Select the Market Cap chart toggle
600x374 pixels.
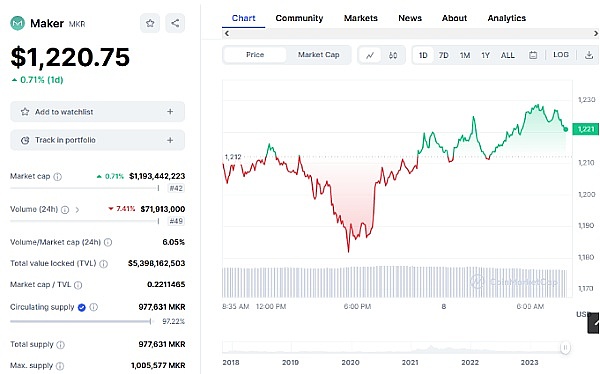coord(318,55)
